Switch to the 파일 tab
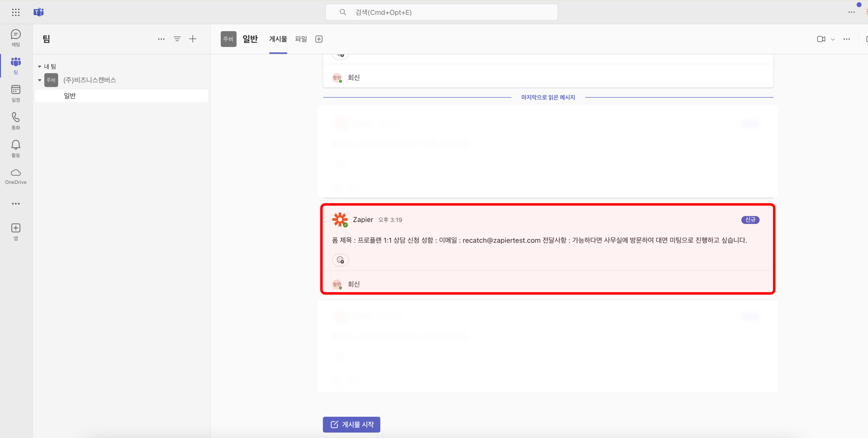 (x=301, y=39)
